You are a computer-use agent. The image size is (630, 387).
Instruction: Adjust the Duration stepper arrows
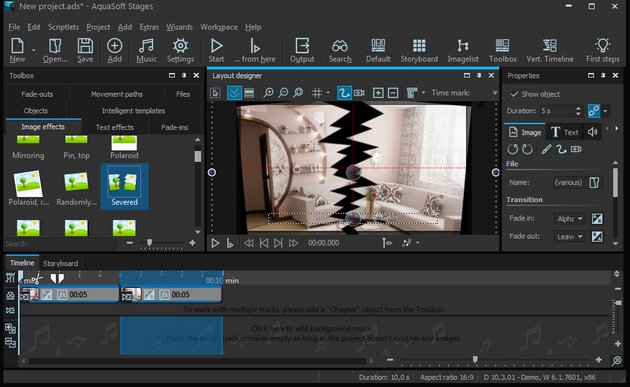click(x=578, y=111)
